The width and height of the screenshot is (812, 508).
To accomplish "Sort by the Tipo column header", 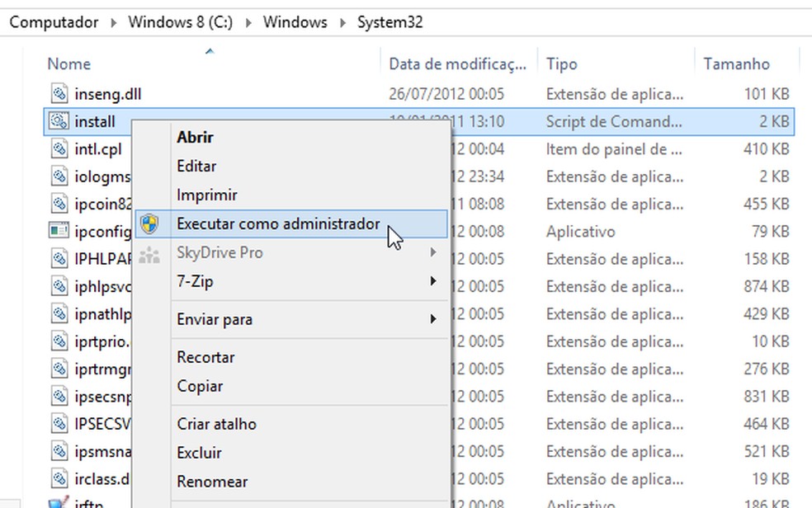I will (562, 63).
